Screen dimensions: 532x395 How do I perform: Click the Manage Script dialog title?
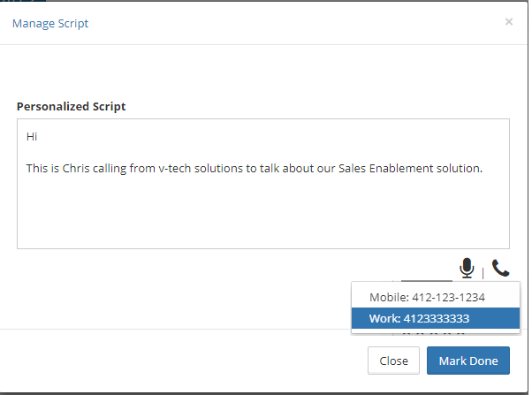coord(50,23)
